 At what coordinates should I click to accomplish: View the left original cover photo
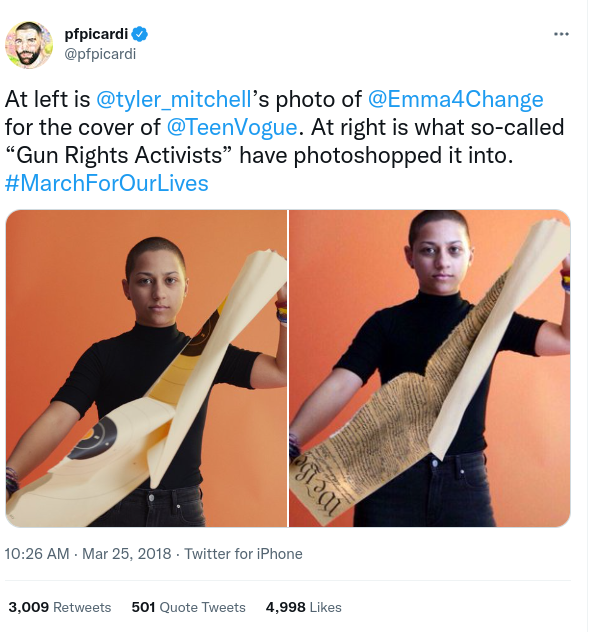tap(146, 368)
